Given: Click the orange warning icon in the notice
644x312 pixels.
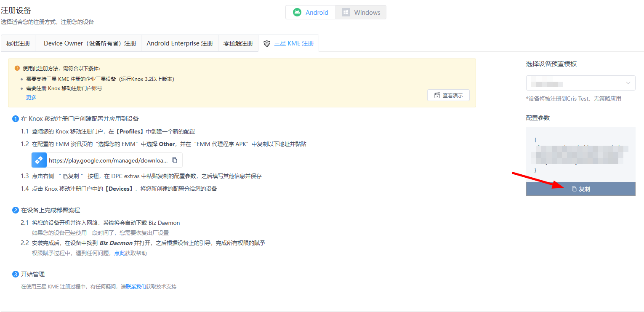Looking at the screenshot, I should tap(17, 68).
